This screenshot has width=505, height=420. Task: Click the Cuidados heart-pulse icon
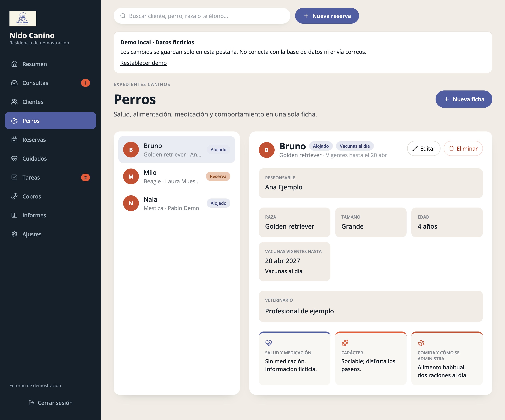pyautogui.click(x=14, y=159)
